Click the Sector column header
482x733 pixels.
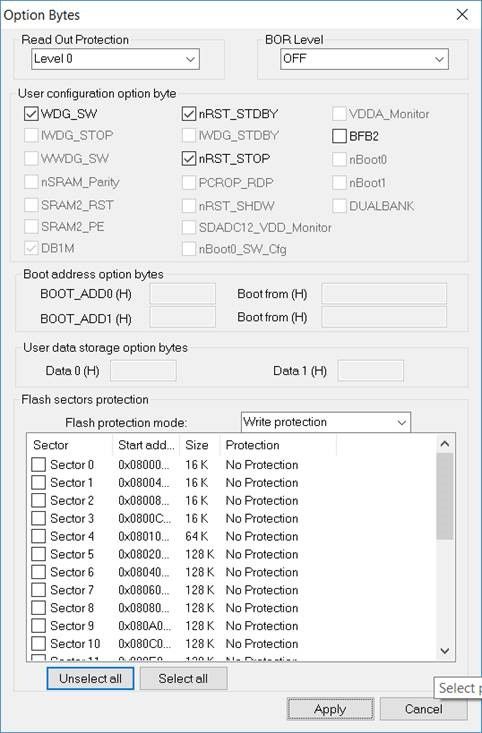(x=70, y=445)
